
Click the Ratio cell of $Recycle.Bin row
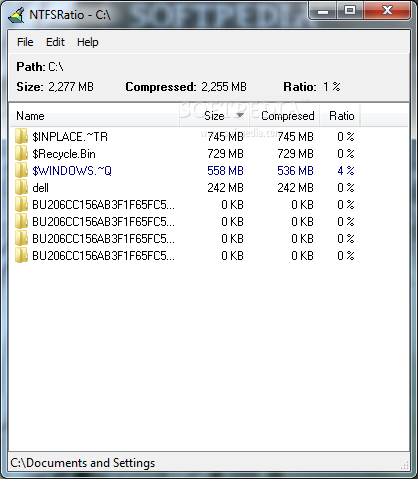pyautogui.click(x=346, y=154)
